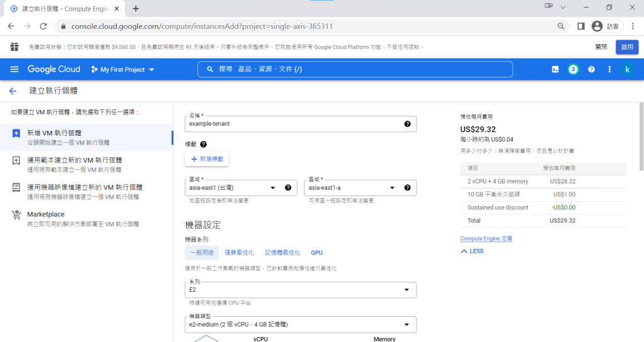The height and width of the screenshot is (342, 644).
Task: Click Sustained use discount row
Action: [x=543, y=207]
